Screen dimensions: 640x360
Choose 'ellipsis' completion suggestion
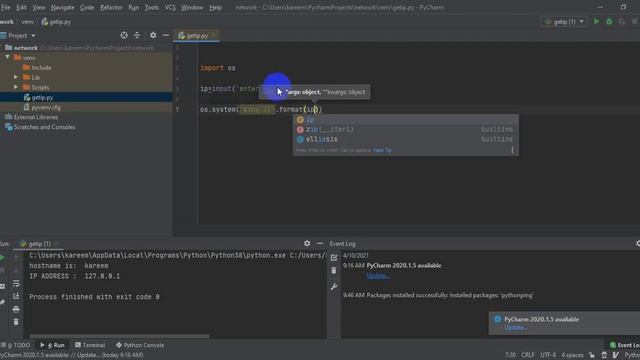405,139
